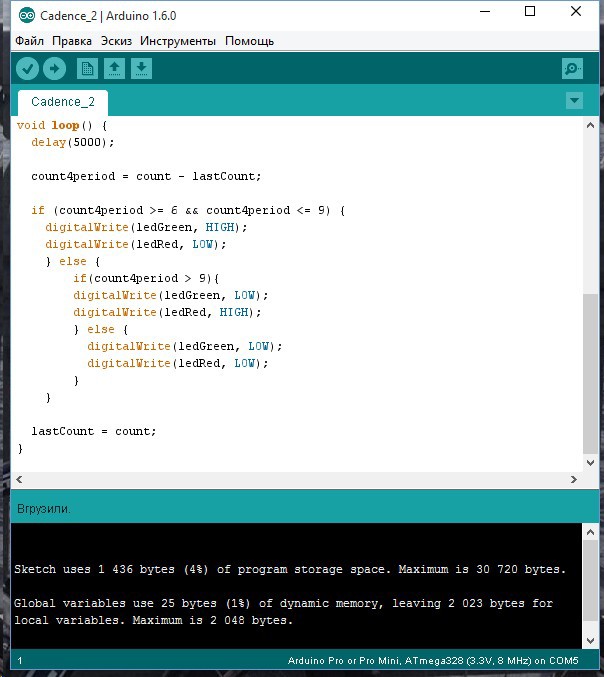Click editor vertical scrollbar up arrow

[x=590, y=126]
